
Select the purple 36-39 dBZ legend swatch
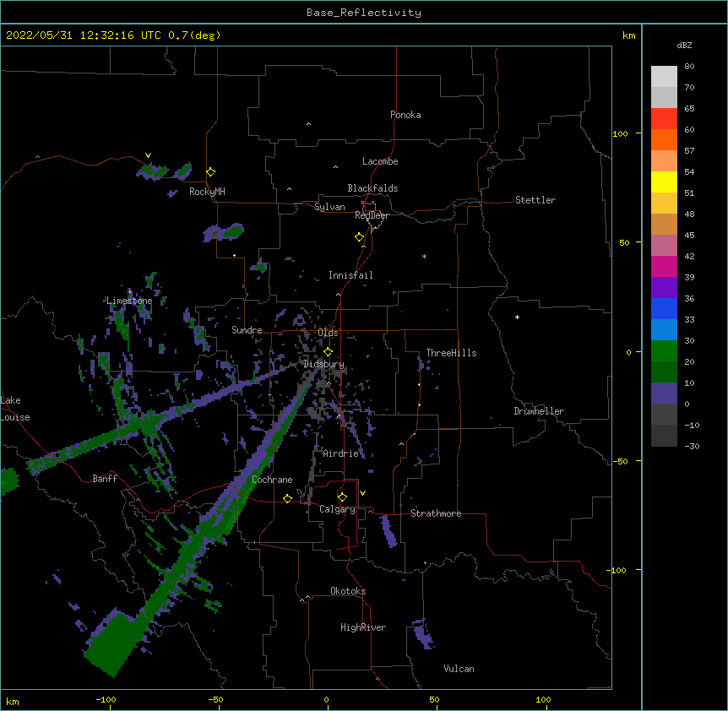pyautogui.click(x=664, y=288)
